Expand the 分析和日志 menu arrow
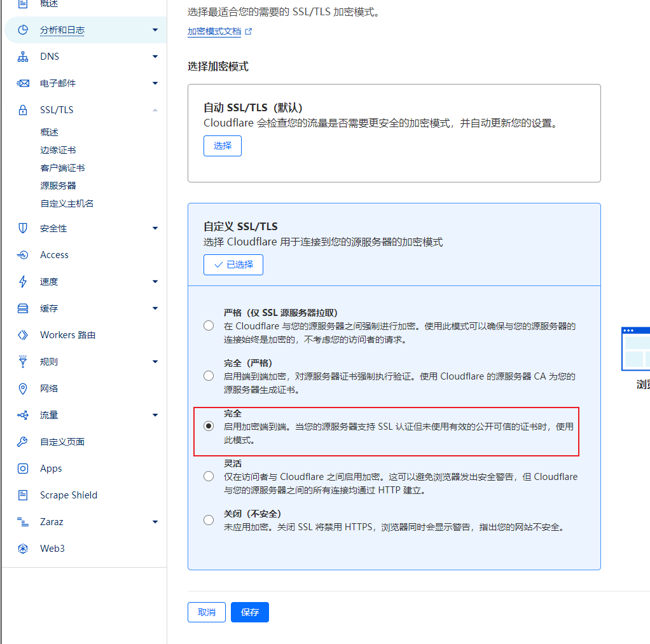The height and width of the screenshot is (644, 650). pyautogui.click(x=155, y=30)
